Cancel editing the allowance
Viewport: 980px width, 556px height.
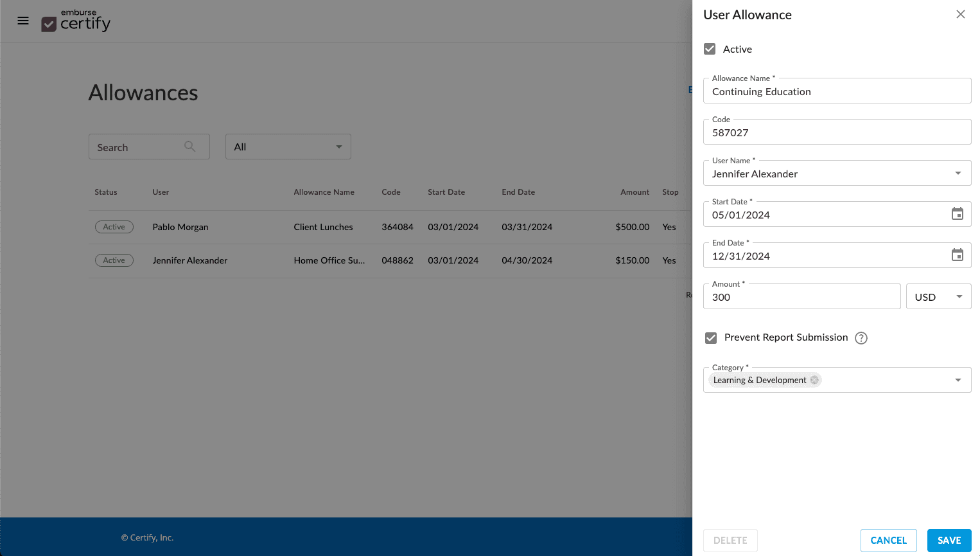coord(888,541)
